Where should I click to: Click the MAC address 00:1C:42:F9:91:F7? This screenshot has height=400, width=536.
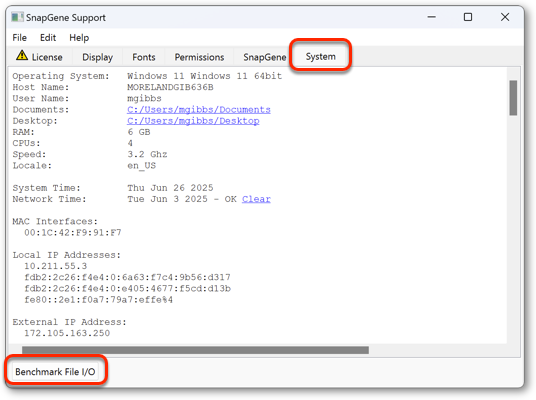pos(73,232)
